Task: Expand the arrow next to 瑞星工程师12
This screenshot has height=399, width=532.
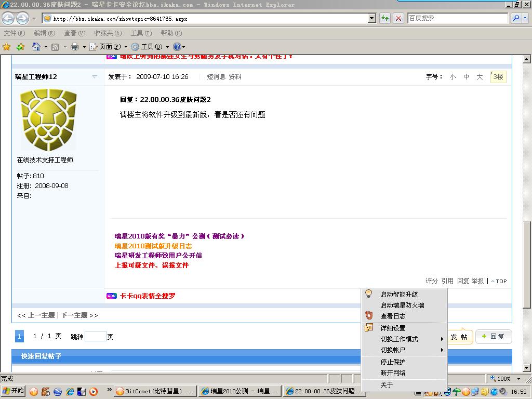Action: click(95, 77)
